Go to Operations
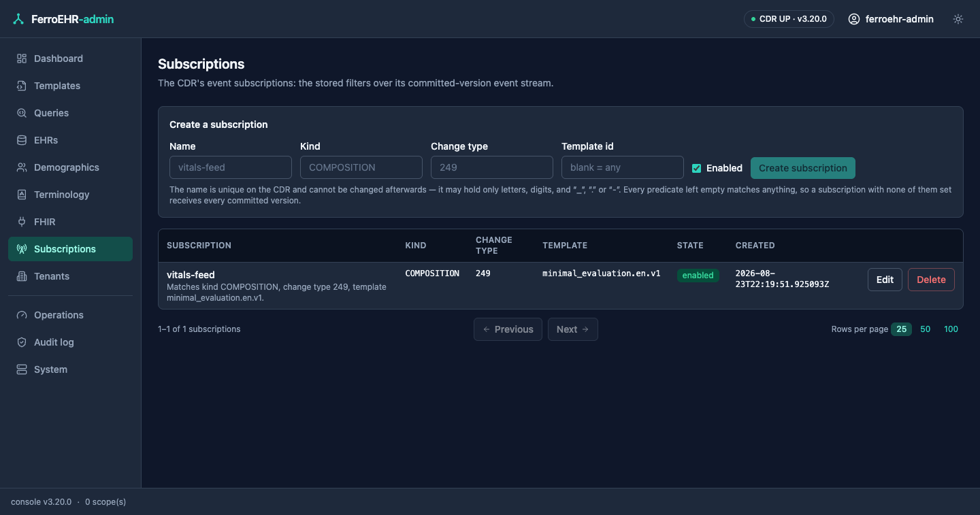Screen dimensions: 980x515 point(70,315)
